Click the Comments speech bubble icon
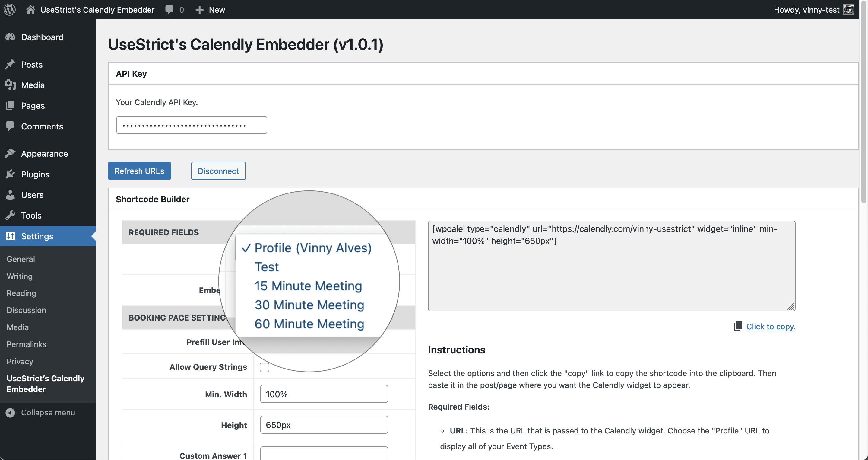The image size is (868, 460). [11, 126]
